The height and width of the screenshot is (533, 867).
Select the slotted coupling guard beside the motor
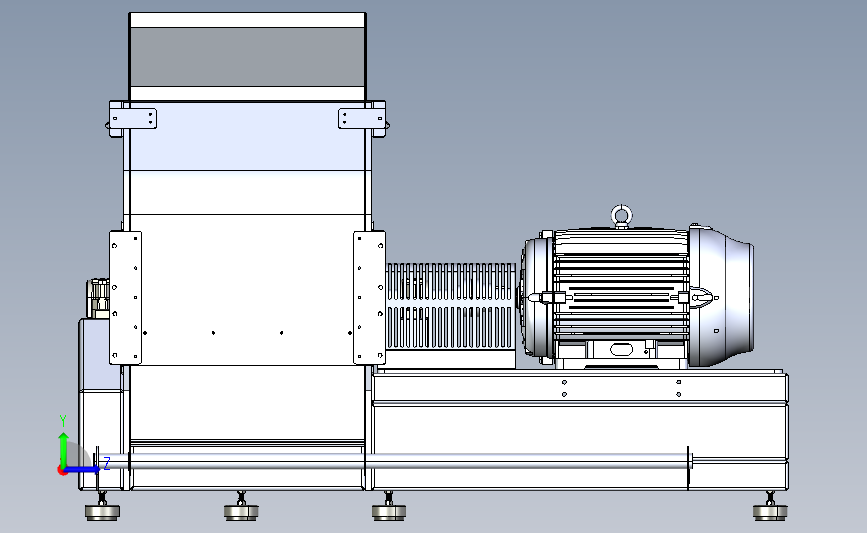(451, 306)
